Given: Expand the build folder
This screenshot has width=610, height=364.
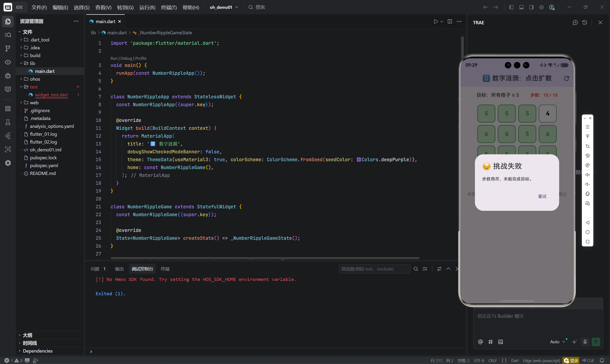Looking at the screenshot, I should [x=35, y=55].
